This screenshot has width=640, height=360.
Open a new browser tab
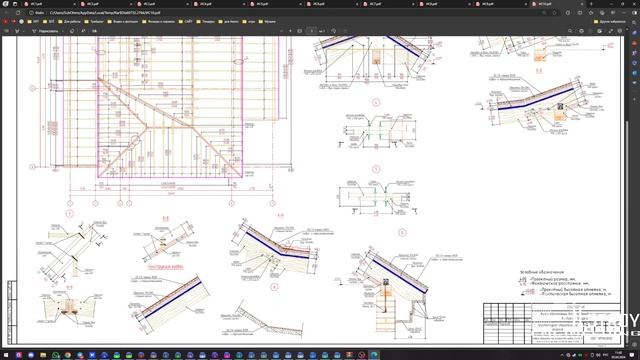[591, 4]
